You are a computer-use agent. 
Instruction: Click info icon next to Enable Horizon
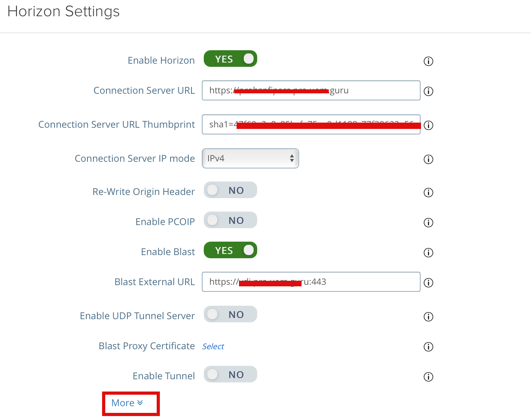428,61
